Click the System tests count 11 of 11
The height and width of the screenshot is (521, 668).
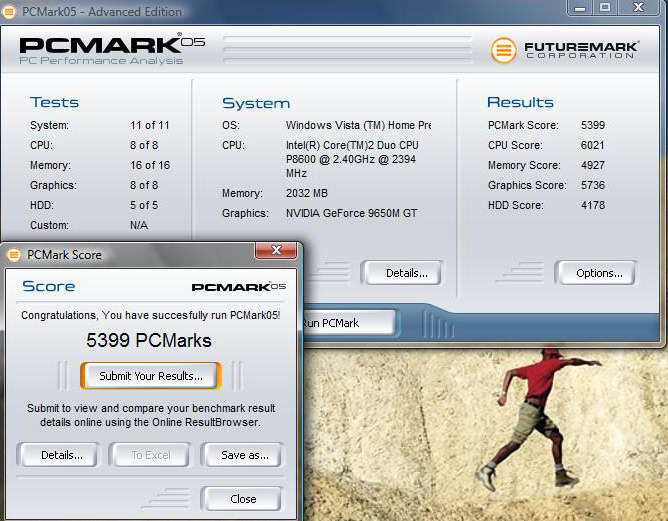(x=150, y=125)
